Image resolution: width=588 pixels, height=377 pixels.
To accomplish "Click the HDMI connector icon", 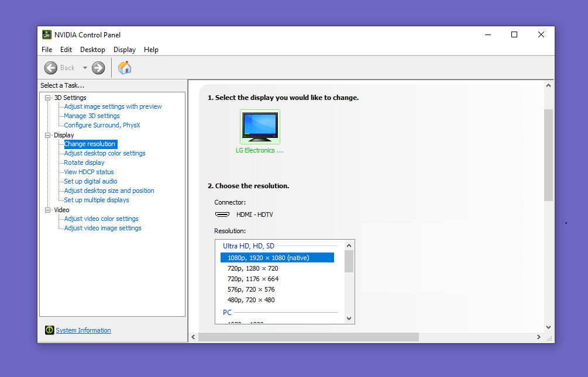I will [x=222, y=215].
